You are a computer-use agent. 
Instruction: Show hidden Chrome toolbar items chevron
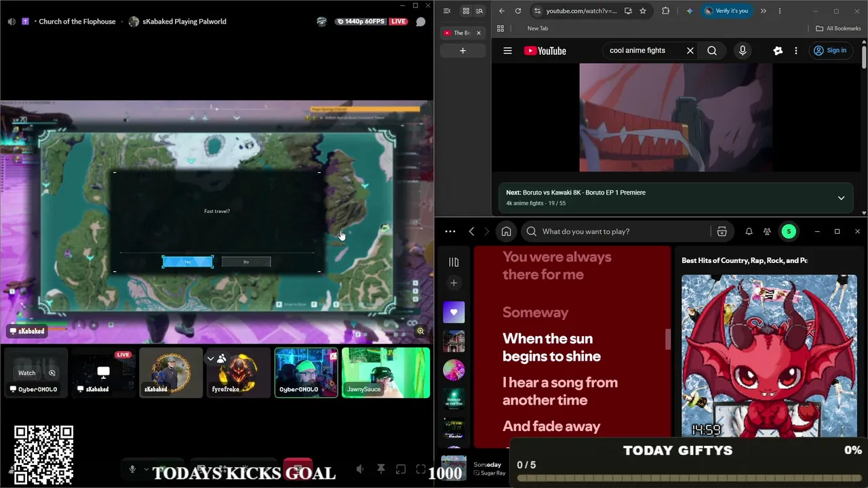[764, 11]
